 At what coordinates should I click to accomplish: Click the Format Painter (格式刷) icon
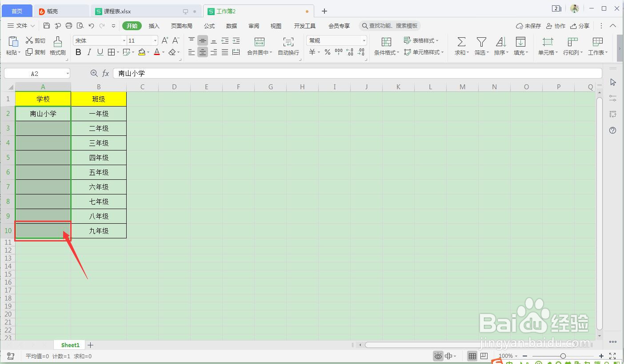(57, 46)
